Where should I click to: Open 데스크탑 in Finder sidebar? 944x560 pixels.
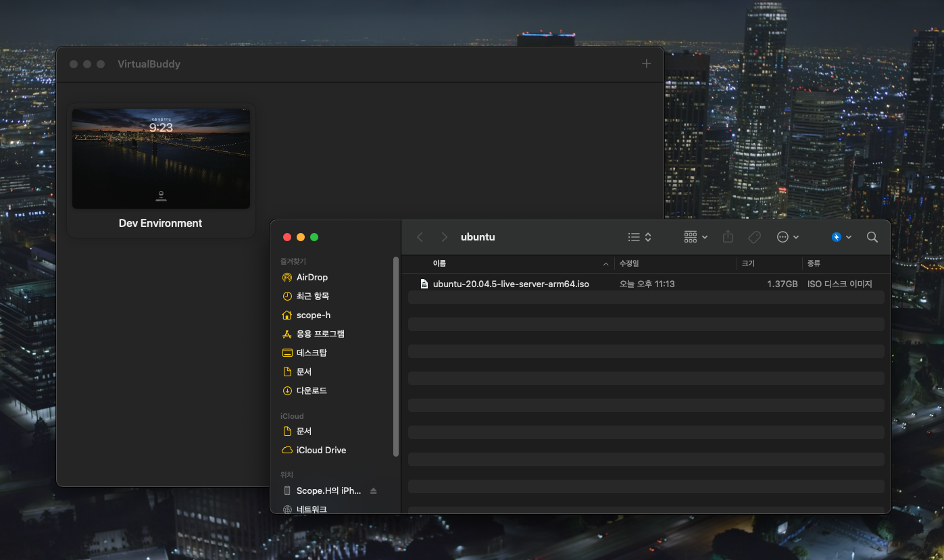pos(312,353)
